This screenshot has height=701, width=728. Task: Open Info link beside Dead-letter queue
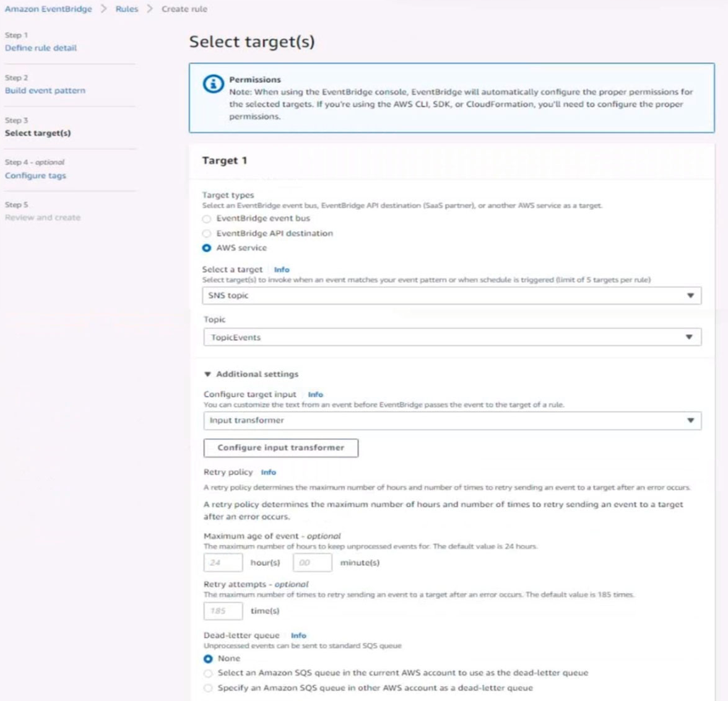pos(298,635)
